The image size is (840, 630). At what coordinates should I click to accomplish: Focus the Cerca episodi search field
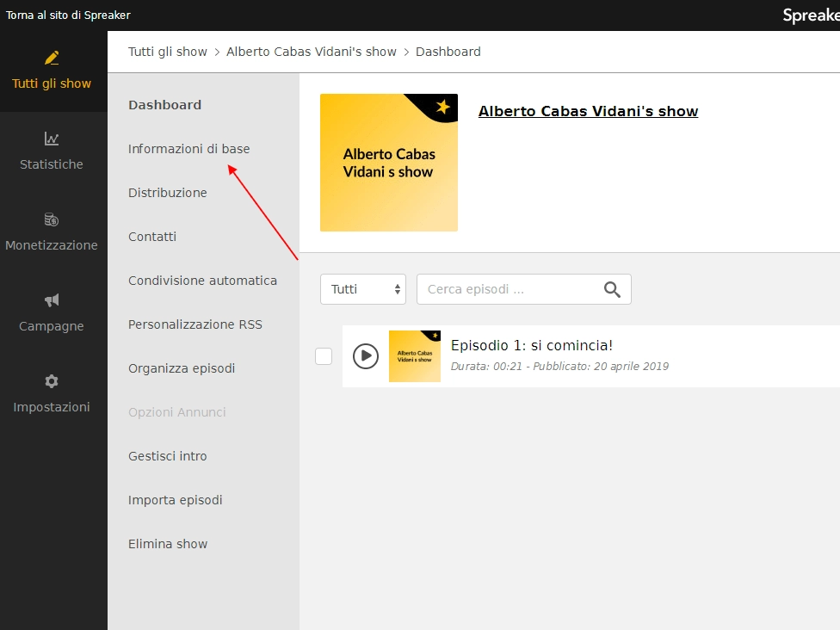[508, 289]
